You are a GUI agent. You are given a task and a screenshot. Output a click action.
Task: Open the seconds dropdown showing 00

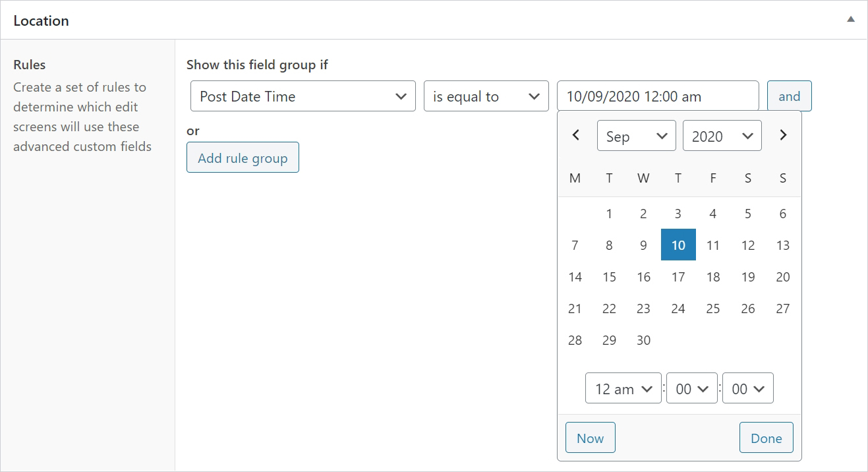pos(748,388)
